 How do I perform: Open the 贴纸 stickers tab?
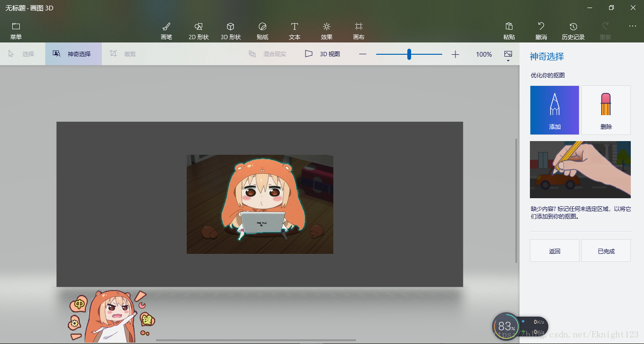263,31
